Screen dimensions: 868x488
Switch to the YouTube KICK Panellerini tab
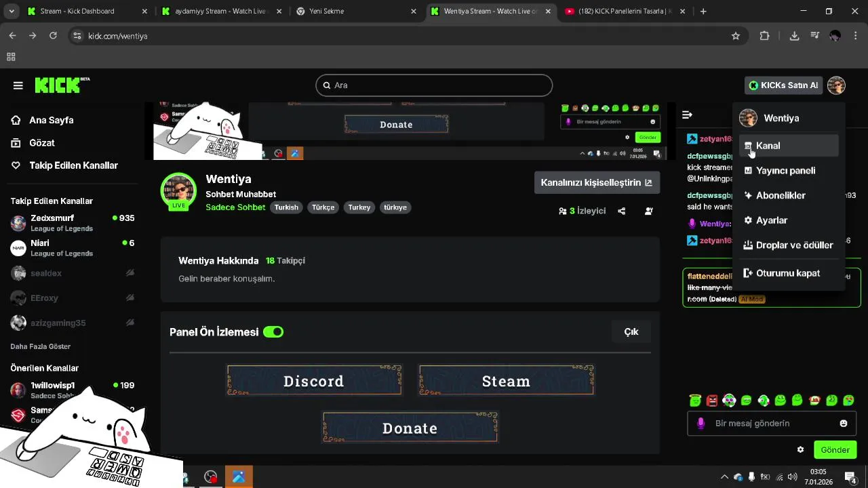point(625,11)
